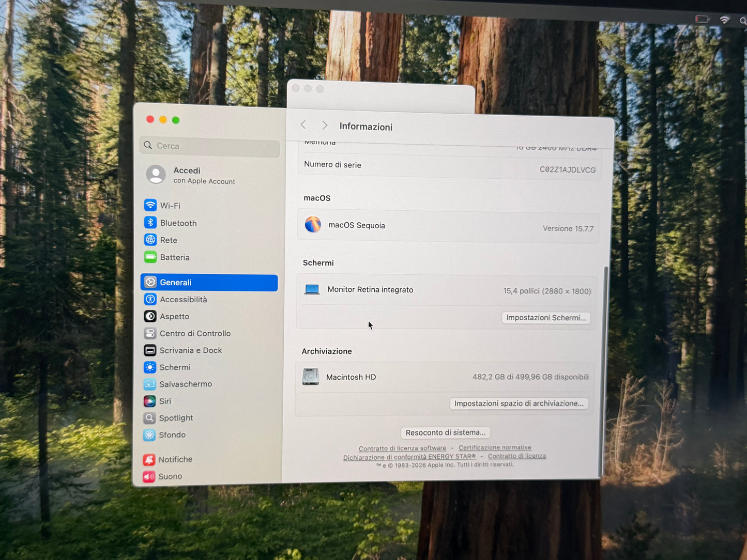
Task: Go back with the left chevron
Action: [303, 125]
